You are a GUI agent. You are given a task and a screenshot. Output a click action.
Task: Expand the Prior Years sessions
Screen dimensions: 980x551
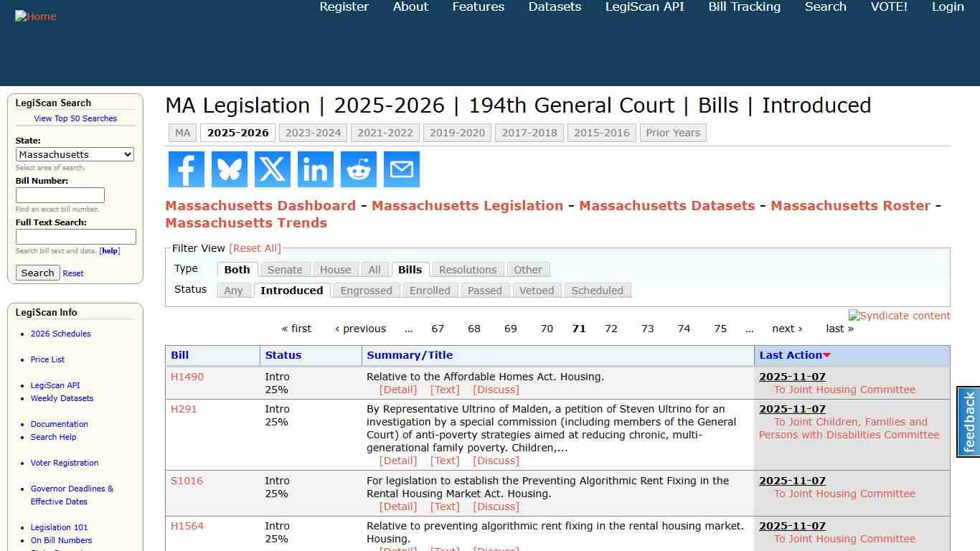[673, 132]
